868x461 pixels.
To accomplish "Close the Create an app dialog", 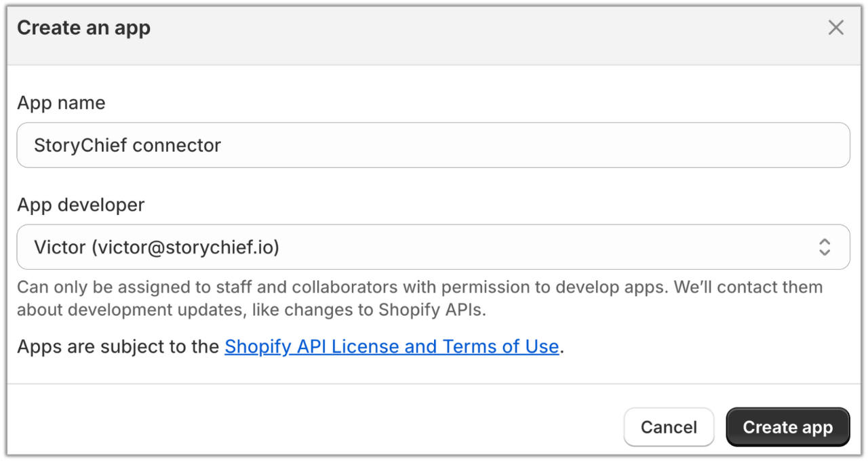I will pyautogui.click(x=835, y=28).
